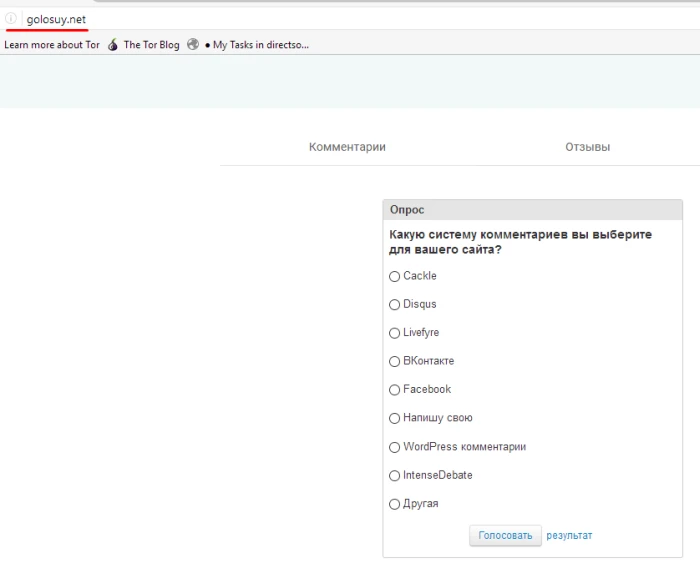Click the golosuy.net address bar
700x584 pixels.
point(300,19)
